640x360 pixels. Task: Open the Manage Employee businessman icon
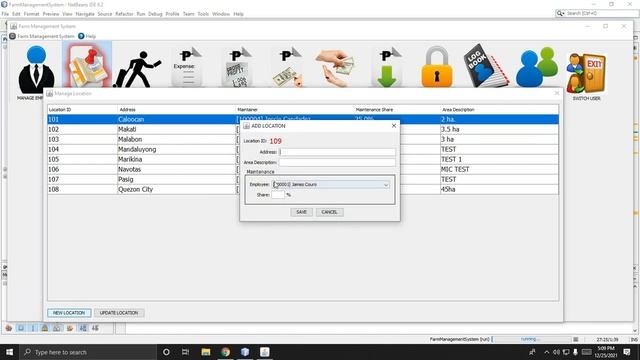pyautogui.click(x=36, y=69)
